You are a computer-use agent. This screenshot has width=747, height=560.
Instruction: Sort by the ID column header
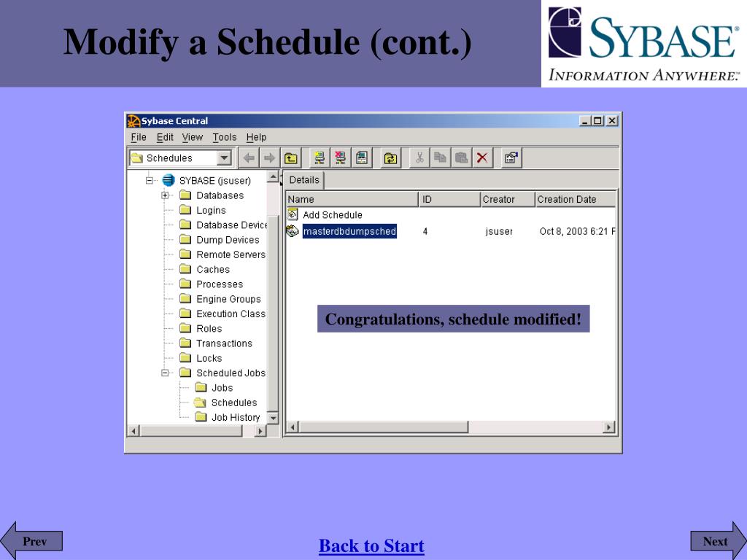[x=449, y=199]
